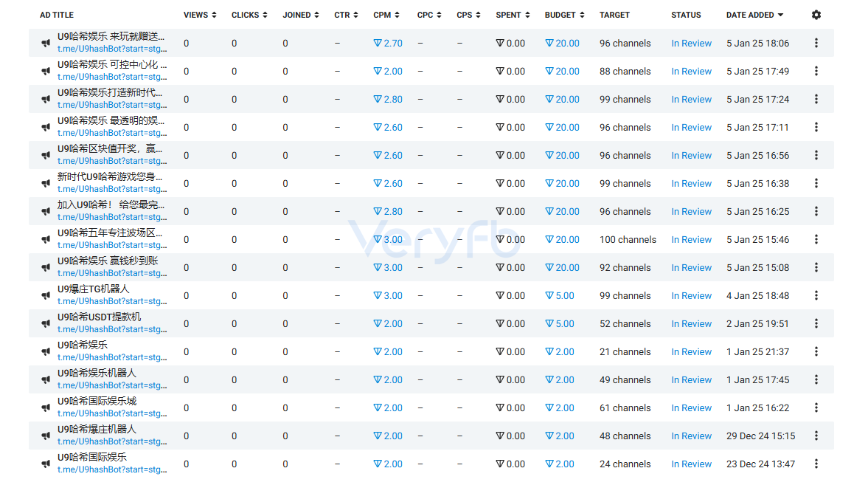
Task: Select '61 channels' target cell
Action: click(625, 408)
